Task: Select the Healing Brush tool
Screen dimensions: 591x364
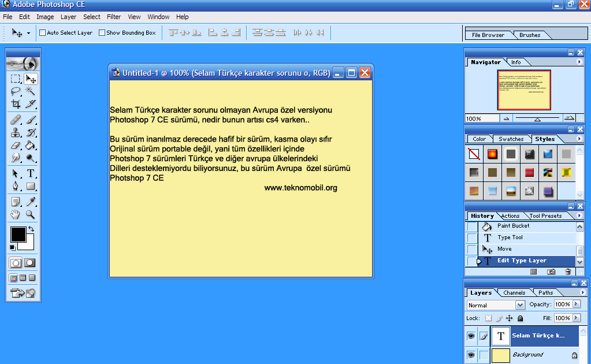Action: click(x=16, y=120)
